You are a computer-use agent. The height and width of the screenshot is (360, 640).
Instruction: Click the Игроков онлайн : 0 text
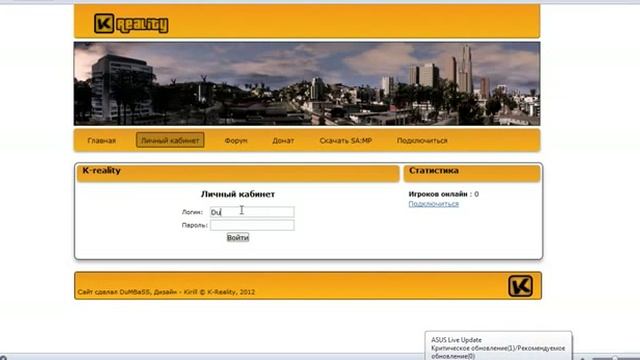(444, 194)
